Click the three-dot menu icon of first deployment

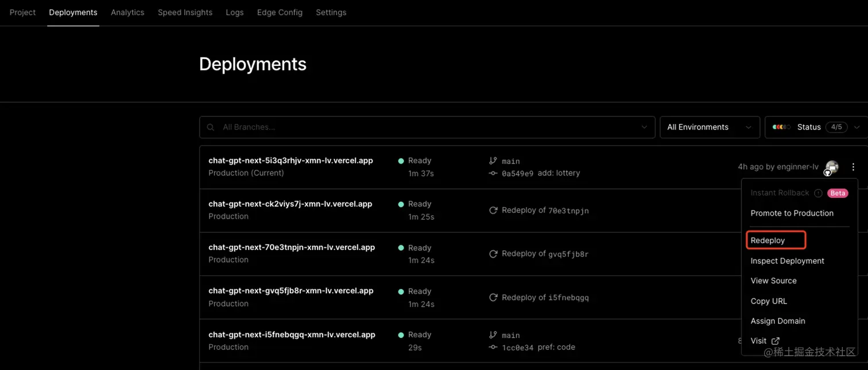[853, 167]
